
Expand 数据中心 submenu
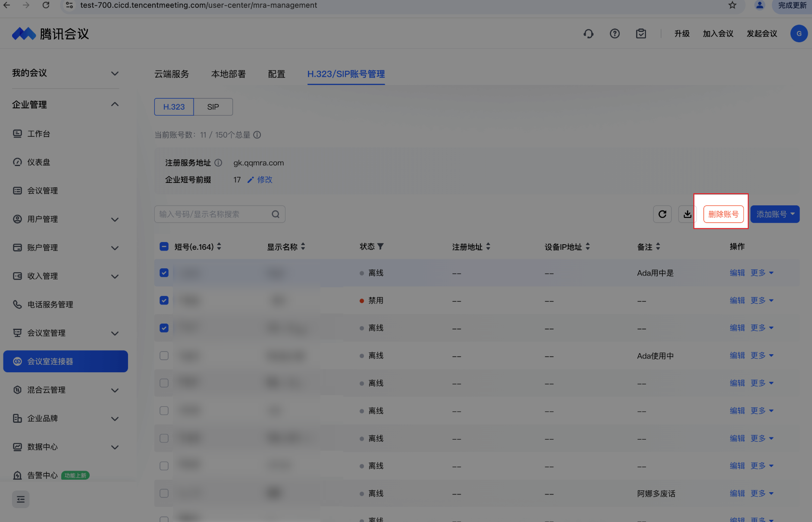[x=115, y=447]
